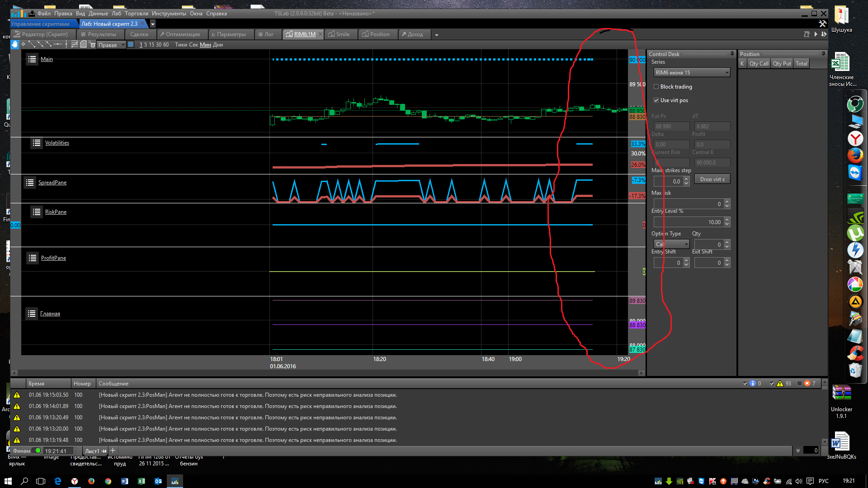Enable the Block trading checkbox
Screen dimensions: 868x488
point(656,87)
